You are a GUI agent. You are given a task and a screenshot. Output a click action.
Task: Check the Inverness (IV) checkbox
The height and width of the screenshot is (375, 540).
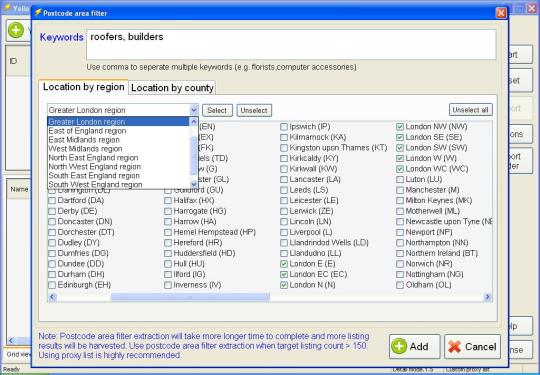click(168, 285)
